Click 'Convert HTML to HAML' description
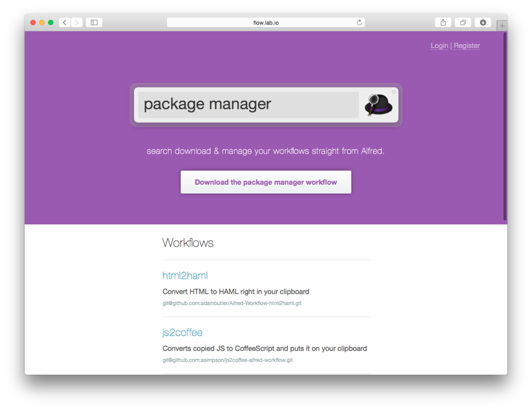Viewport: 532px width, 410px height. (236, 292)
